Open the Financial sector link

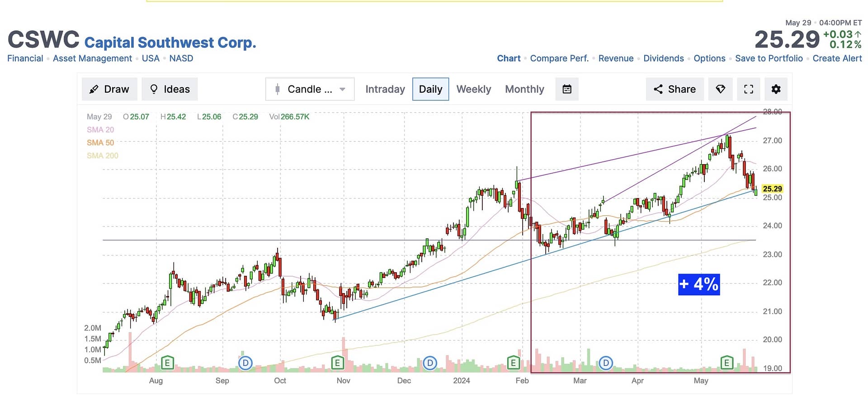25,58
